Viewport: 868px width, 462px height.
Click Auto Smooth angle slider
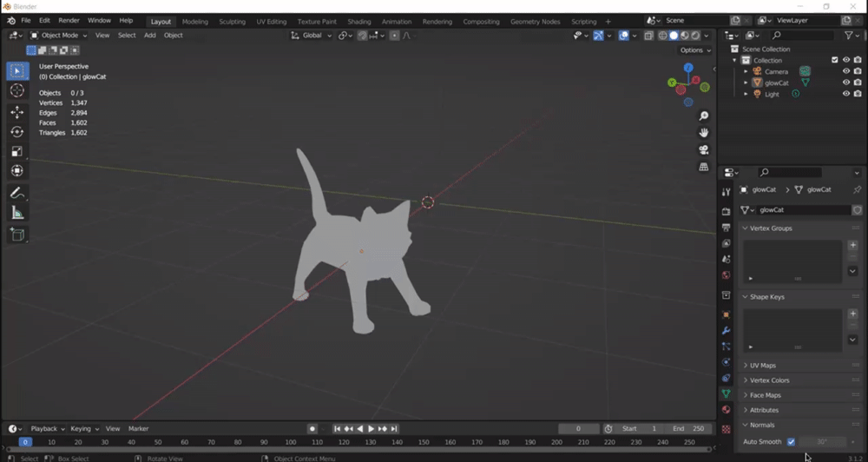823,441
